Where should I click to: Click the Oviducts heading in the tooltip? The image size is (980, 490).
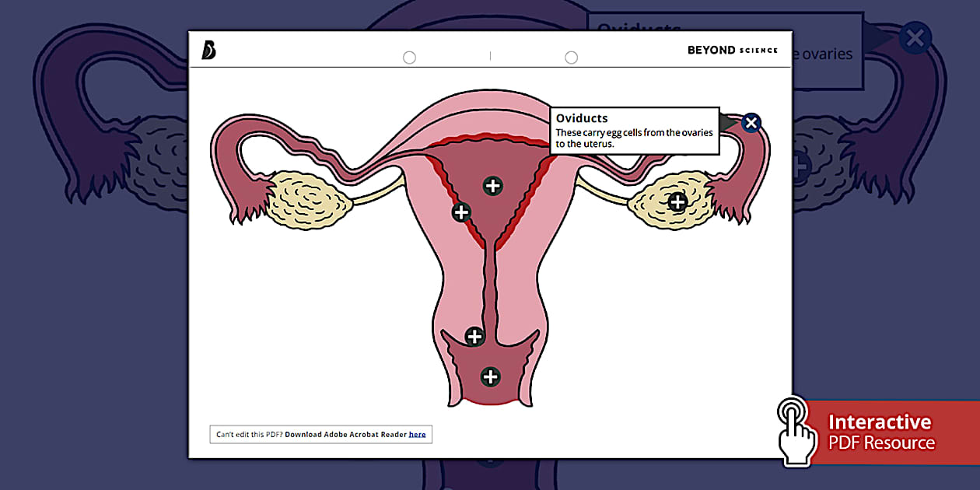coord(582,118)
